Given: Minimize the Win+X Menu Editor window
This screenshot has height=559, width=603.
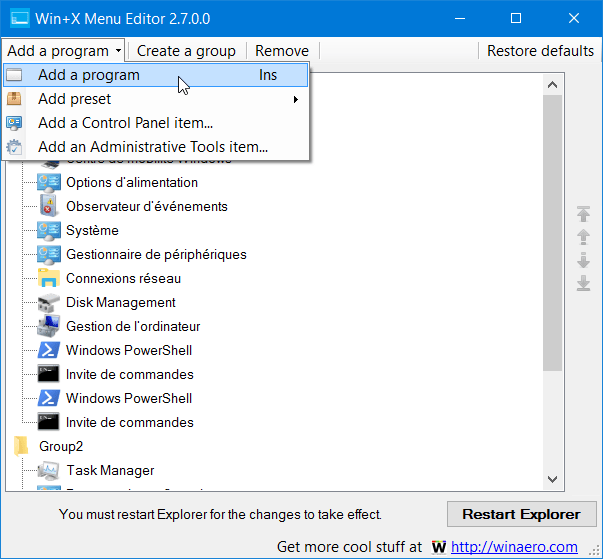Looking at the screenshot, I should tap(460, 18).
